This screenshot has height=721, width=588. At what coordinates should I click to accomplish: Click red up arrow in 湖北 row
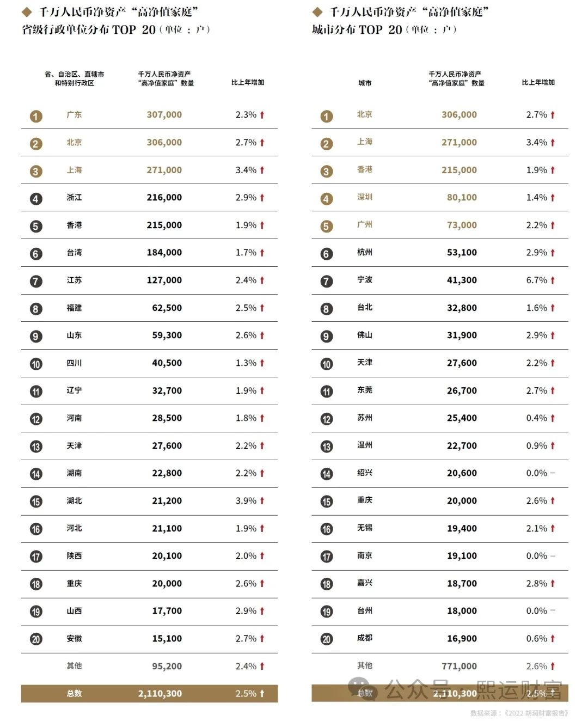click(x=262, y=500)
